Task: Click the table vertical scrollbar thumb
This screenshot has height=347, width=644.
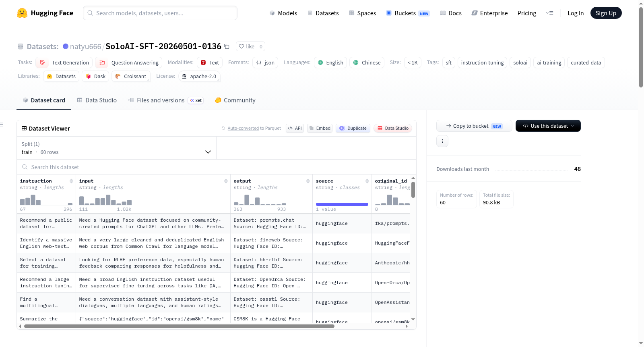Action: coord(413,190)
